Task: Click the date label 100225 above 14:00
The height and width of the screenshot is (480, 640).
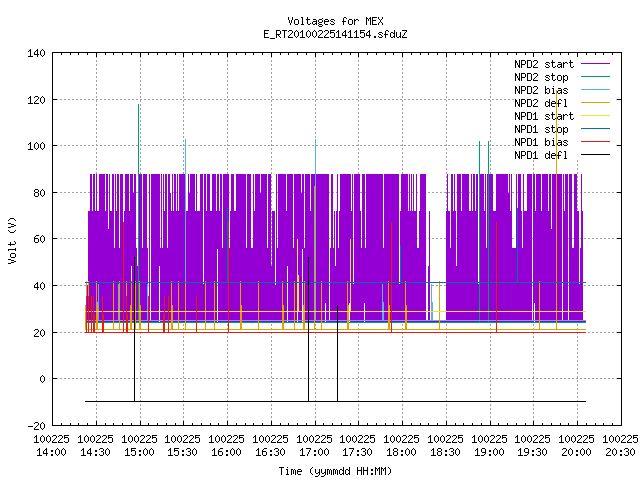Action: (x=51, y=440)
